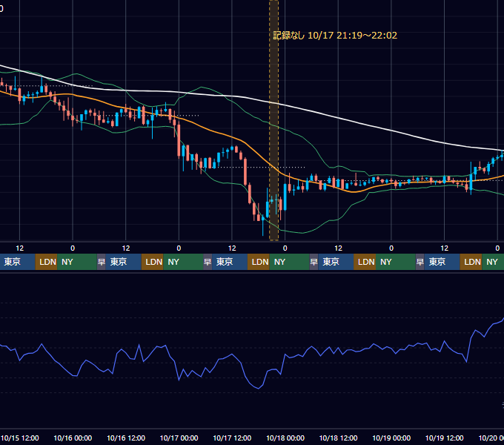Choose the NY session block for 10/18

396,262
